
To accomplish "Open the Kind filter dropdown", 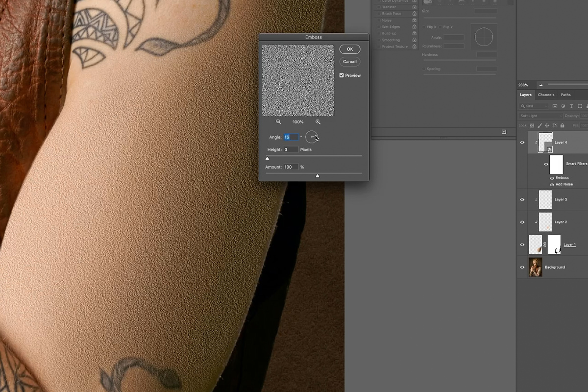I will tap(535, 106).
